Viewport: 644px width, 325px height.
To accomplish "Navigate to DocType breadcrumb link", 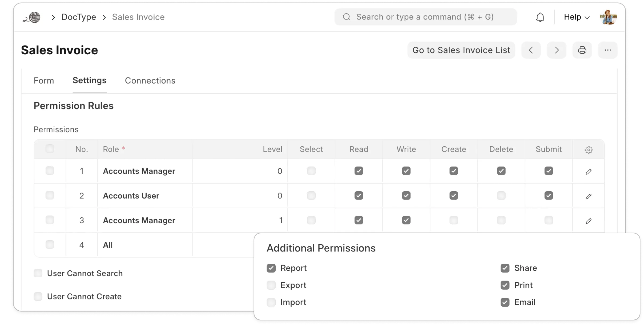I will click(x=79, y=17).
